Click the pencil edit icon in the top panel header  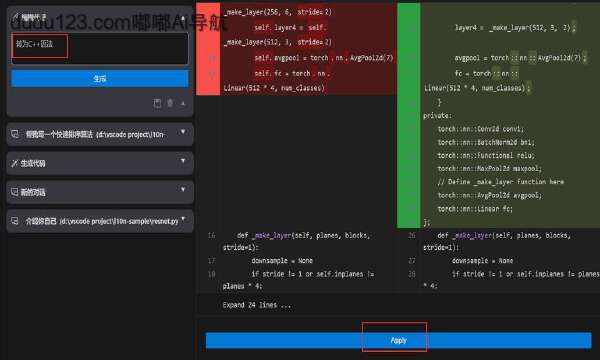[x=15, y=16]
